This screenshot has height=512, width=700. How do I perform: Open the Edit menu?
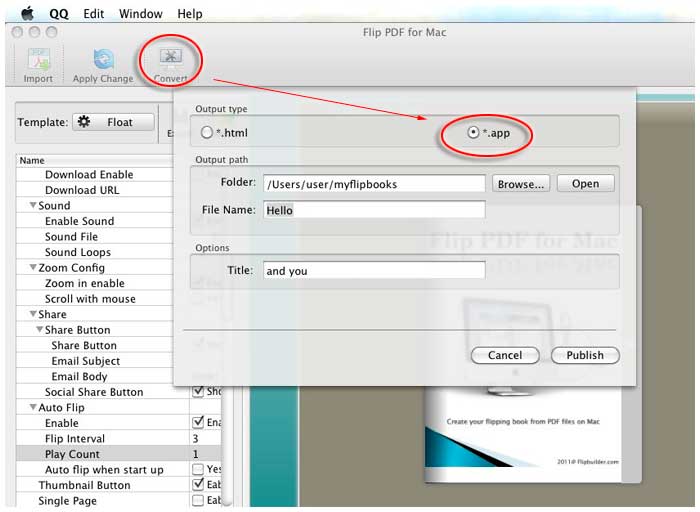[94, 14]
